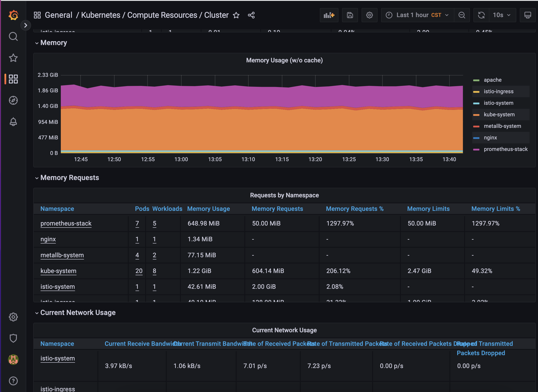The width and height of the screenshot is (538, 392).
Task: Open the 10s refresh interval dropdown
Action: pos(501,15)
